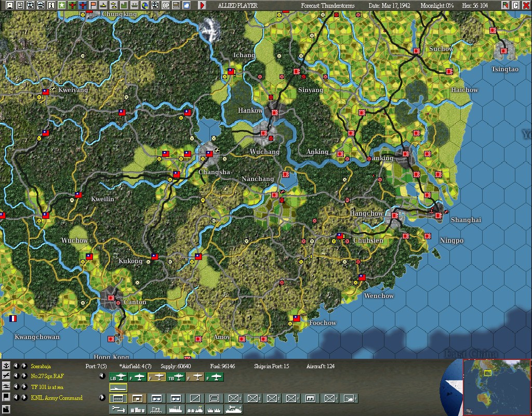Click the ship icon beside TF 101
Viewport: 532px width, 416px height.
pyautogui.click(x=6, y=386)
